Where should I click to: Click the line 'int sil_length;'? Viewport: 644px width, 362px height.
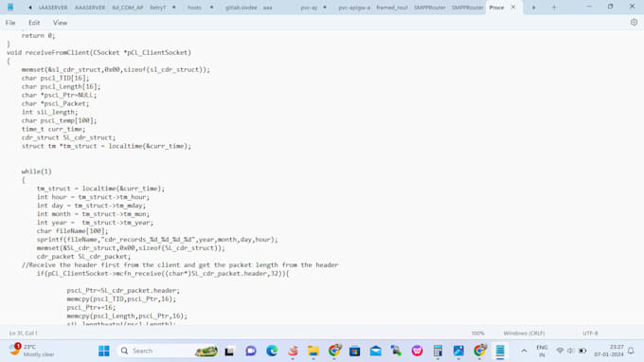[49, 112]
